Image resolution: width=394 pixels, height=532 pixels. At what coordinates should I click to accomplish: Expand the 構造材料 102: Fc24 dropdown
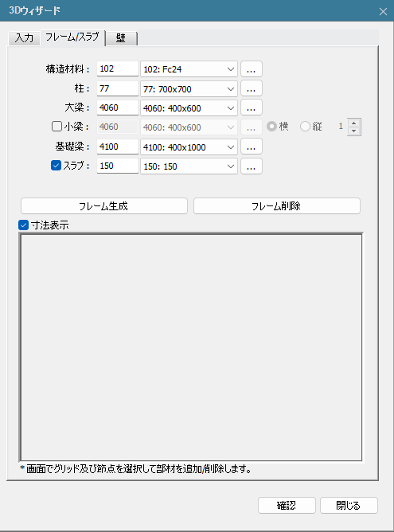pyautogui.click(x=189, y=69)
